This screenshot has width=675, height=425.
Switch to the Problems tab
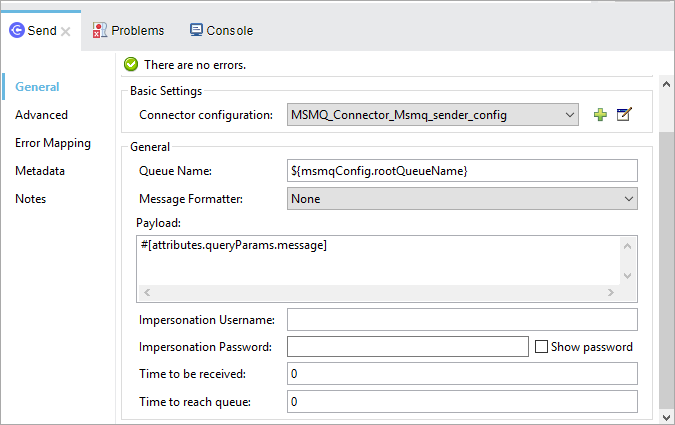pyautogui.click(x=128, y=30)
